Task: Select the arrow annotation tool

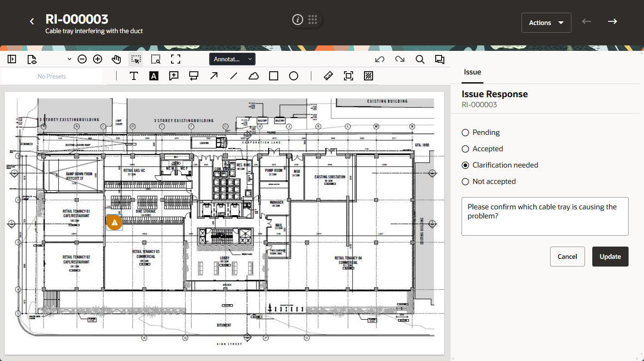Action: (214, 76)
